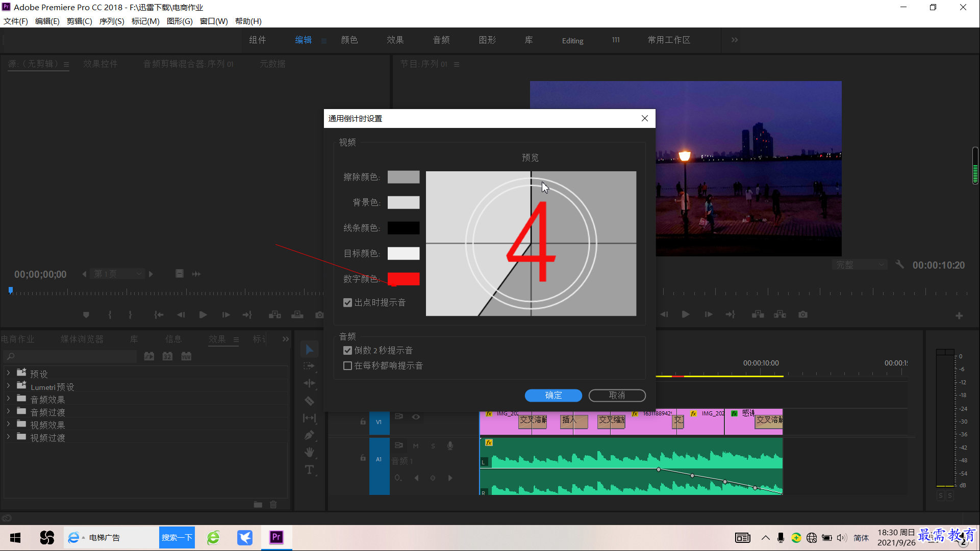Click the program monitor play button
The height and width of the screenshot is (551, 980).
pyautogui.click(x=686, y=314)
